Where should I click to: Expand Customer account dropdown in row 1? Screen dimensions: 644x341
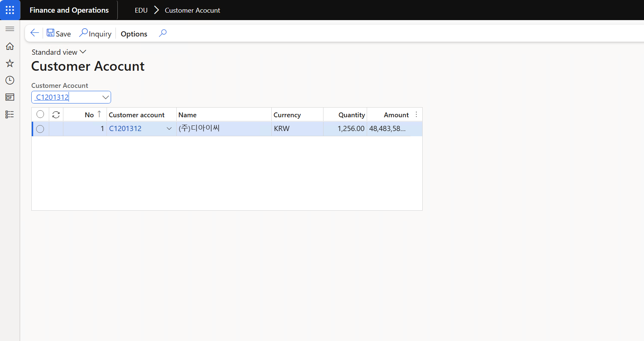169,128
